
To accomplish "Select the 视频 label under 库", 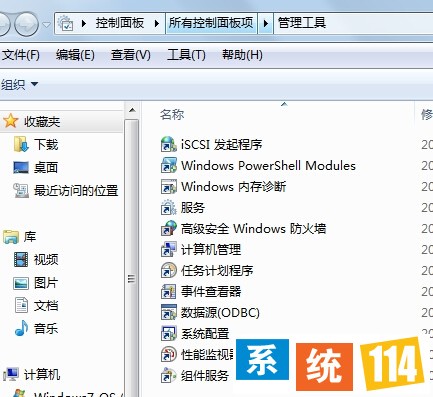I will click(46, 260).
